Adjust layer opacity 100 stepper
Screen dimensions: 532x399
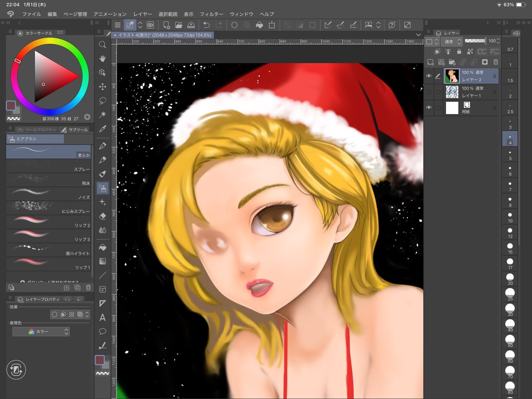point(498,41)
